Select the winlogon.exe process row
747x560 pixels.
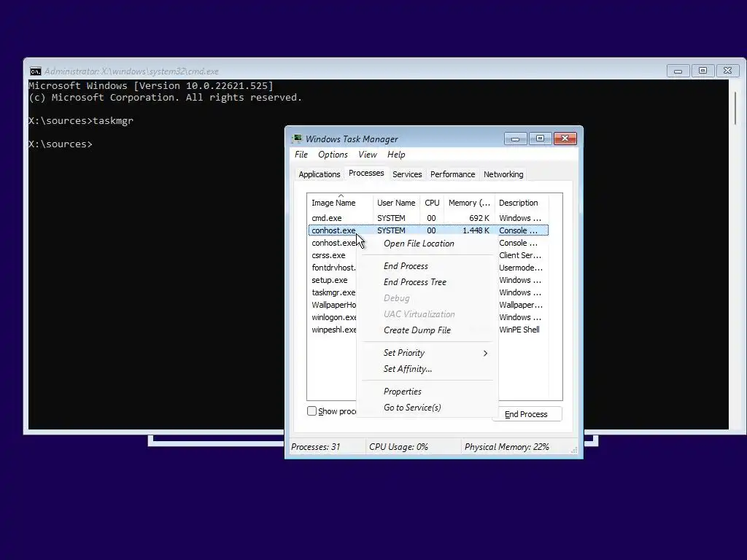coord(333,317)
